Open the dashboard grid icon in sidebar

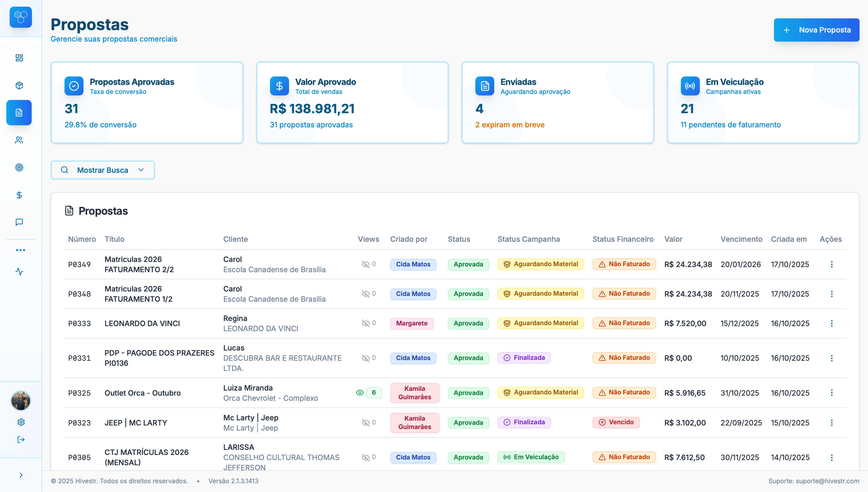19,58
